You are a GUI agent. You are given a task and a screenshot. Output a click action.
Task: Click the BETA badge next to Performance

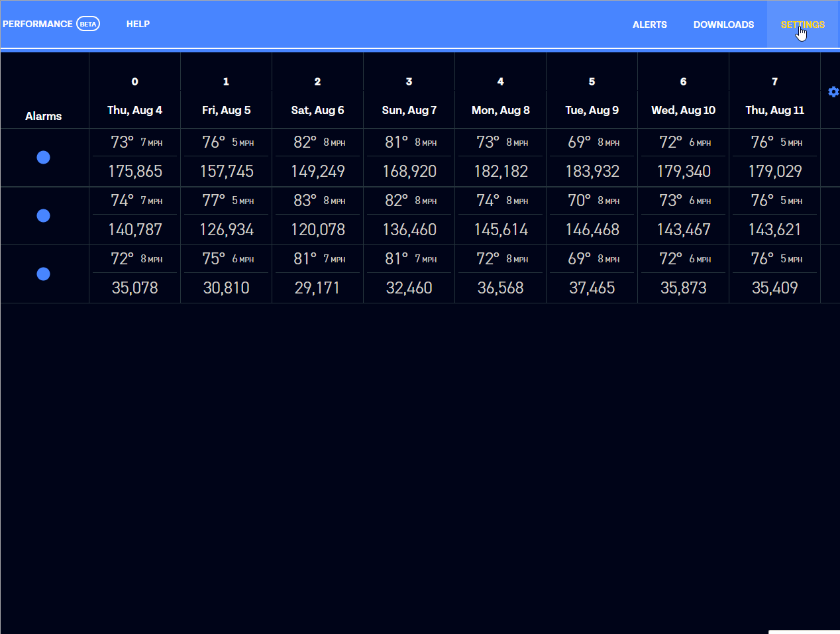point(88,24)
